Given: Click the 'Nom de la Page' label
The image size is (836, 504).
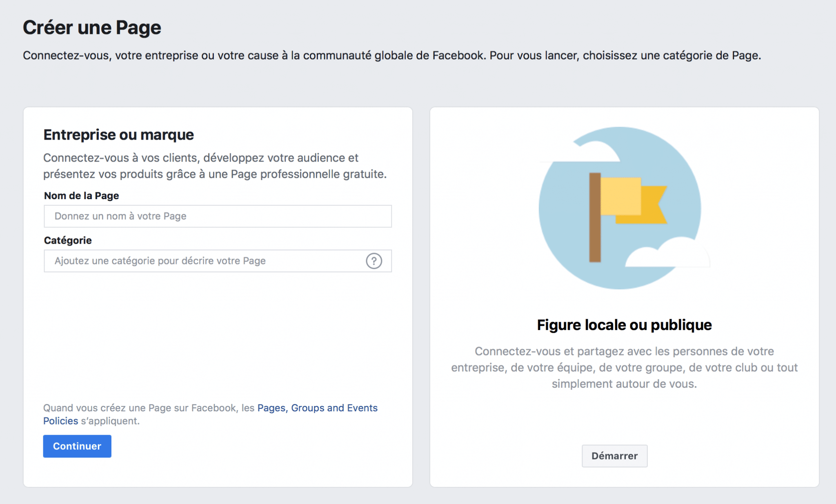Looking at the screenshot, I should tap(81, 195).
